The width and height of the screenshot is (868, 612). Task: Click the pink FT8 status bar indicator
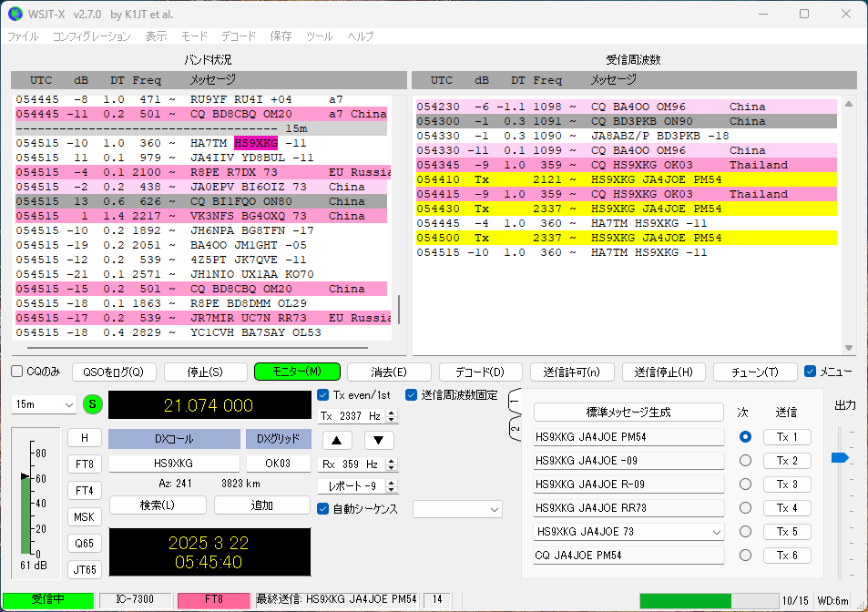214,599
